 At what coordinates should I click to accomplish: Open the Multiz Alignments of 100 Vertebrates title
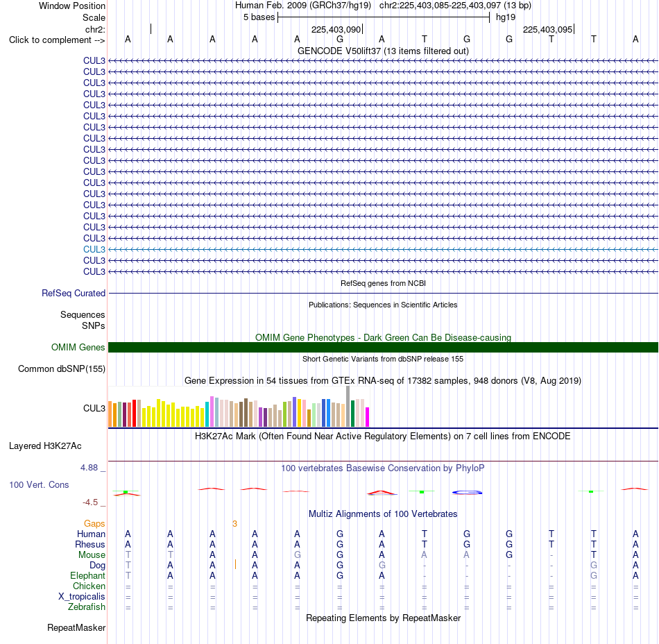[x=383, y=514]
